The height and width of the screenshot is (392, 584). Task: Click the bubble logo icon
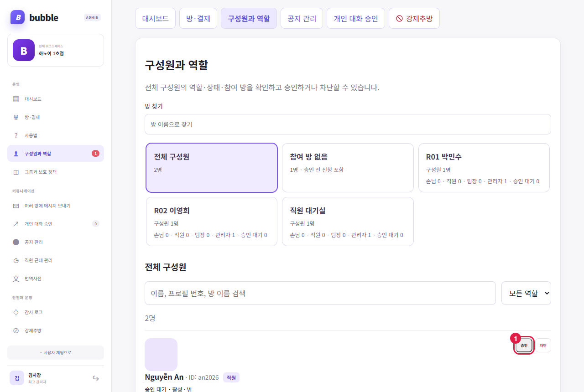pyautogui.click(x=17, y=17)
